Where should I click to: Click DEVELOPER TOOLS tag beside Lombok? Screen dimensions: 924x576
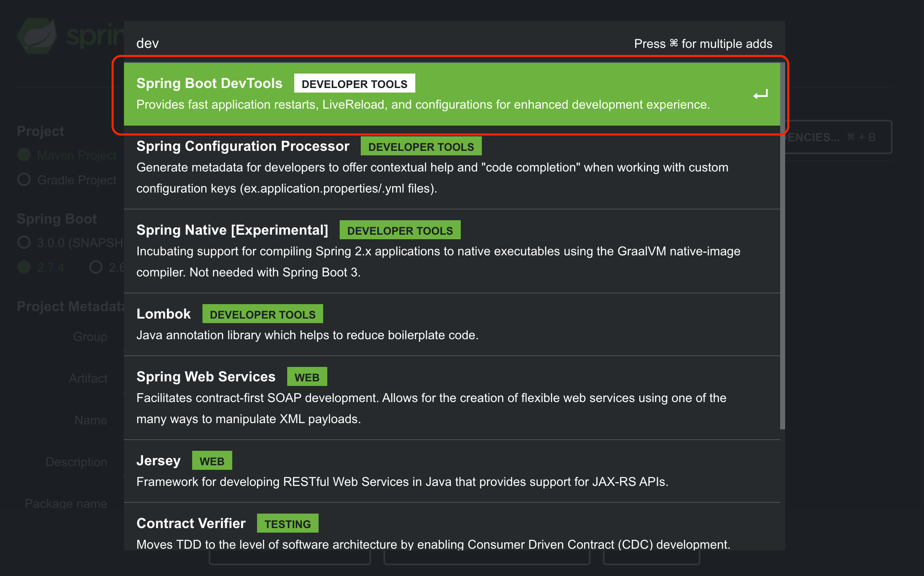tap(262, 314)
